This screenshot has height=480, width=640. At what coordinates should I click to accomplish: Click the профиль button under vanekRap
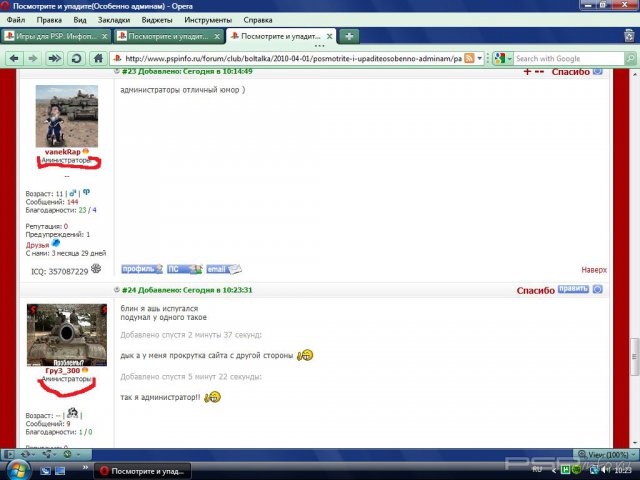coord(140,269)
